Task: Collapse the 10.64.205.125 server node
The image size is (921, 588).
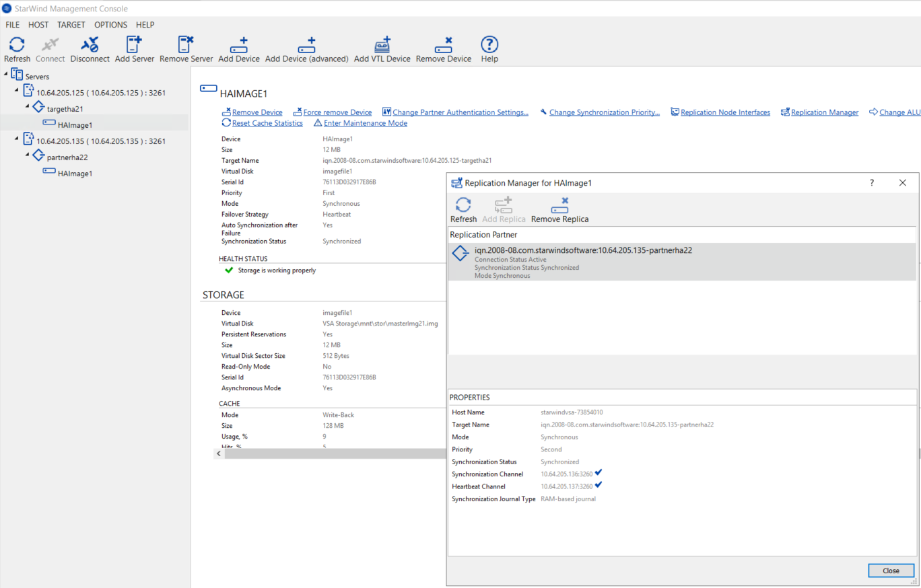Action: pos(17,89)
